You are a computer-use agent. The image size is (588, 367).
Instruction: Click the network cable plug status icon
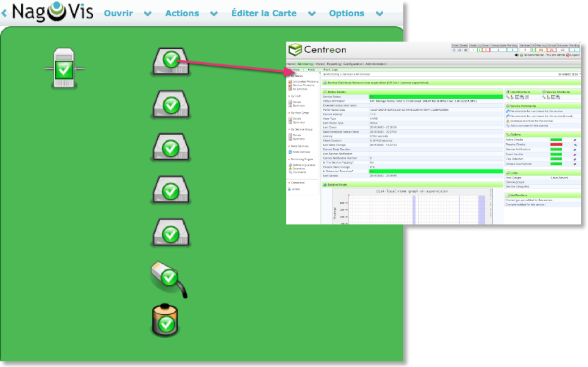pyautogui.click(x=168, y=278)
